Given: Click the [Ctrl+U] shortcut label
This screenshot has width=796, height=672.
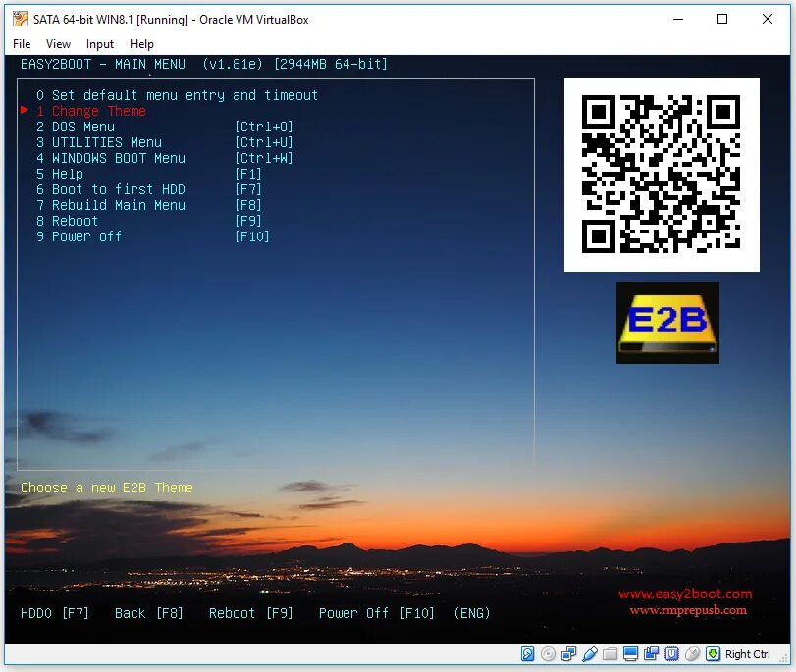Looking at the screenshot, I should 264,142.
